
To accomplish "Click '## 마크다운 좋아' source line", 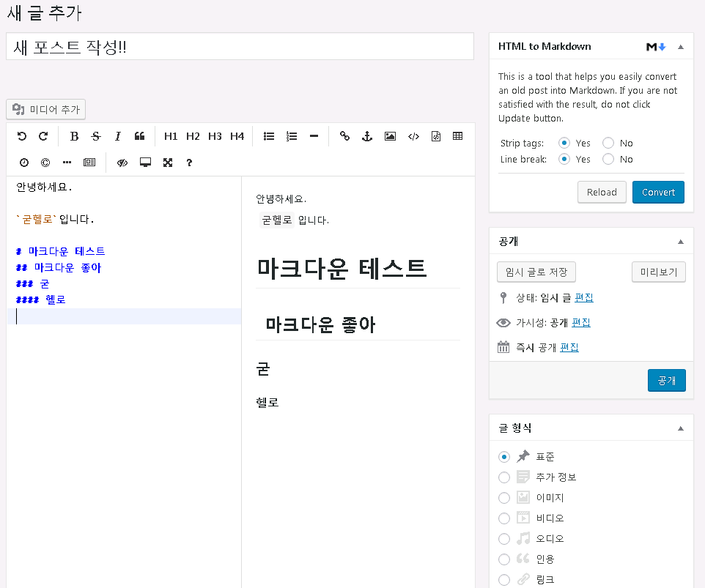I will coord(59,268).
